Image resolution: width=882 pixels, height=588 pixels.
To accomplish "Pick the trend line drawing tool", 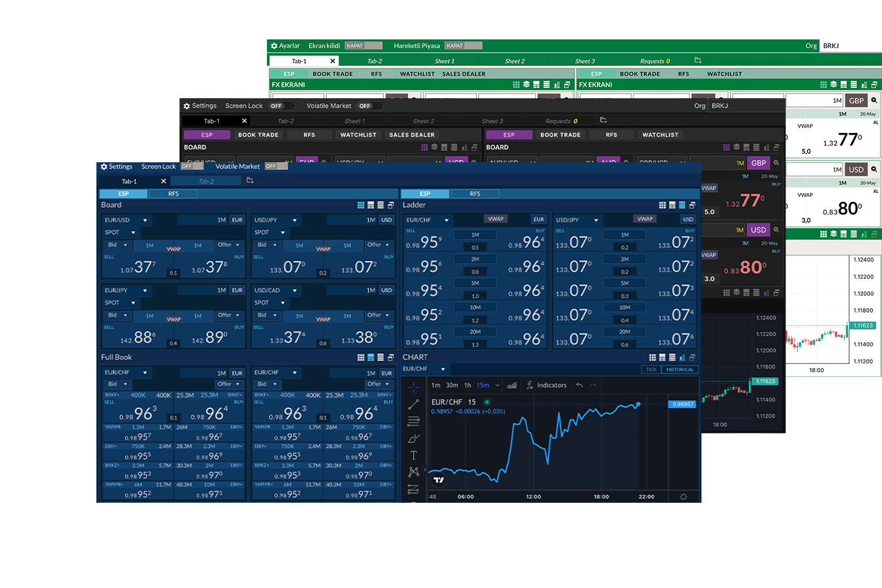I will pyautogui.click(x=414, y=405).
